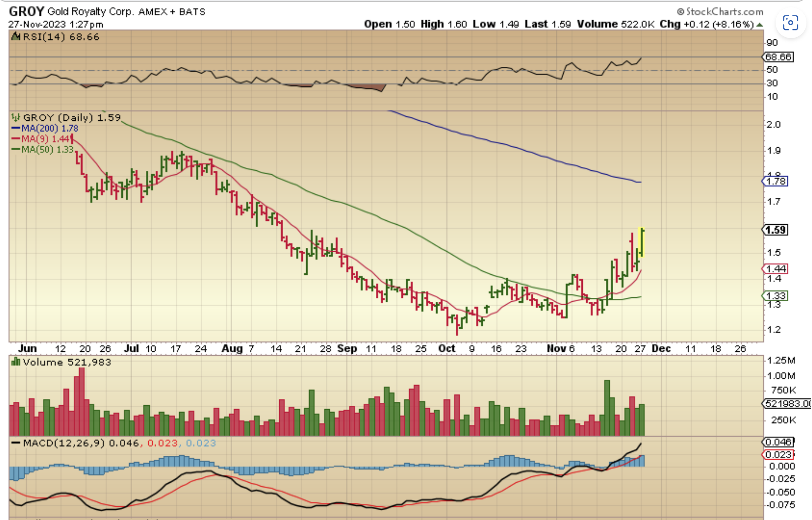Click the Nov label on the date axis
The width and height of the screenshot is (812, 520).
coord(557,348)
